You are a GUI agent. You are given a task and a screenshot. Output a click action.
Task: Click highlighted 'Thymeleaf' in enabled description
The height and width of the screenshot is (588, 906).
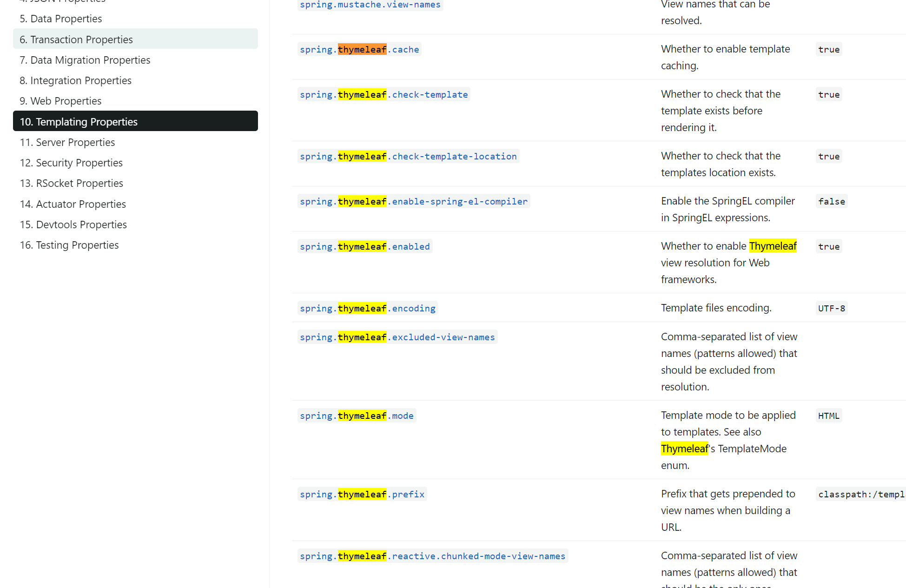(x=773, y=246)
